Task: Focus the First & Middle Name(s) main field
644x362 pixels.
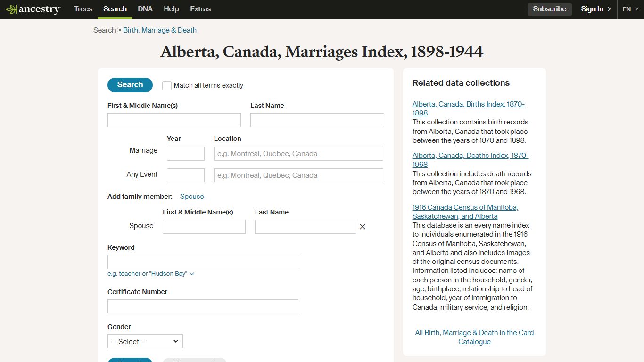Action: click(174, 120)
